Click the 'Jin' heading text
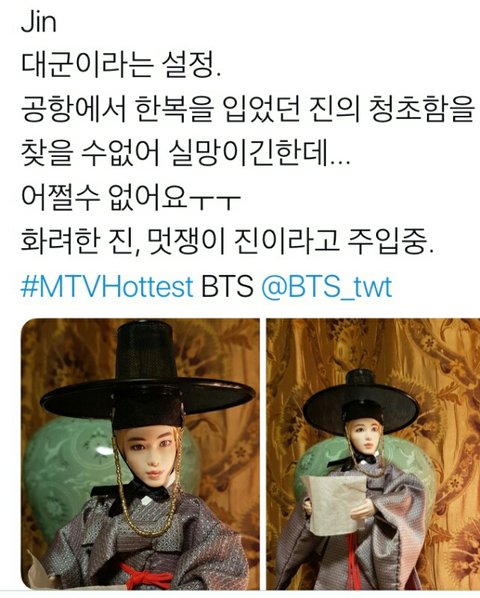 point(39,23)
